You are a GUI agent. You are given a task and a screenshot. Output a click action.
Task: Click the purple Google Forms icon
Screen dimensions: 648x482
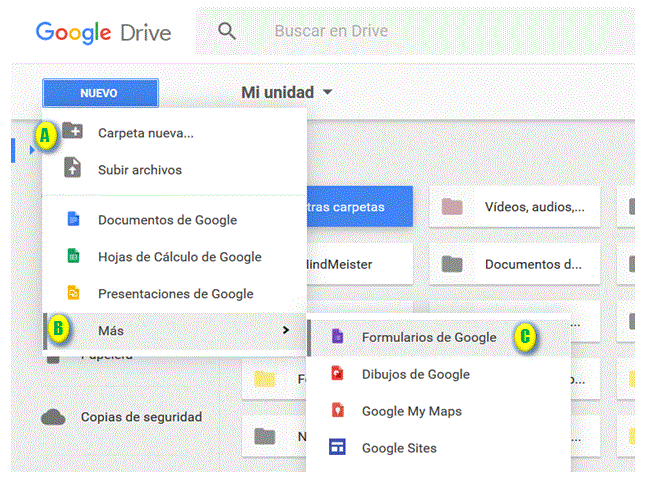point(337,336)
